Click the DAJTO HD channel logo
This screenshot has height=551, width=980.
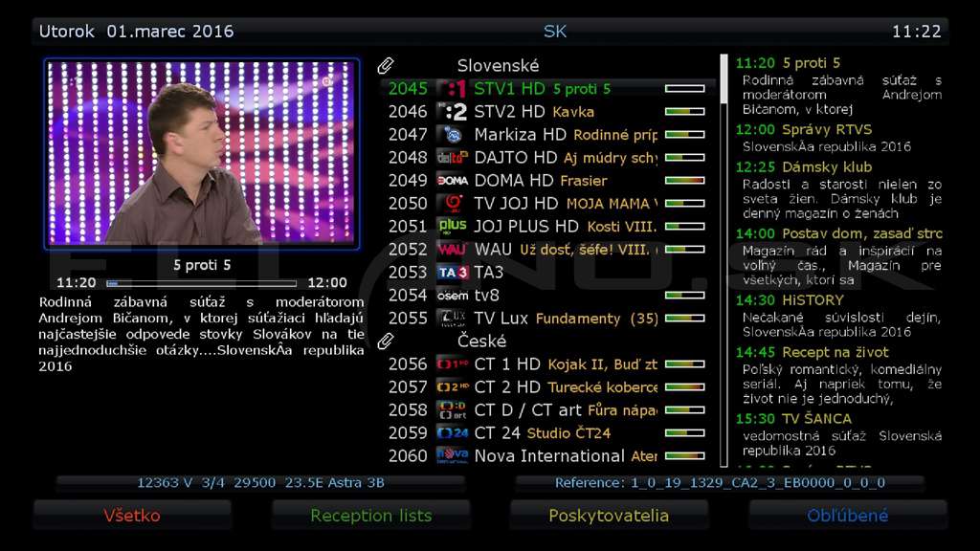pyautogui.click(x=453, y=158)
